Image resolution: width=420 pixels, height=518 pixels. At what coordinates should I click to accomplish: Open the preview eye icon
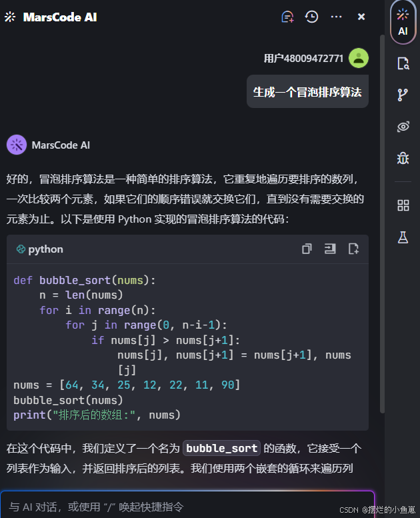click(x=403, y=127)
